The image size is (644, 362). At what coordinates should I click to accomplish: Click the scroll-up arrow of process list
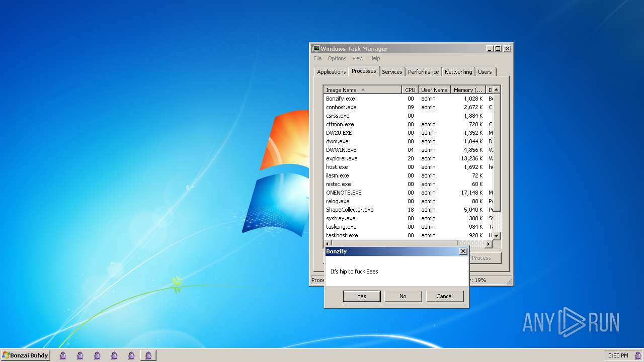496,89
